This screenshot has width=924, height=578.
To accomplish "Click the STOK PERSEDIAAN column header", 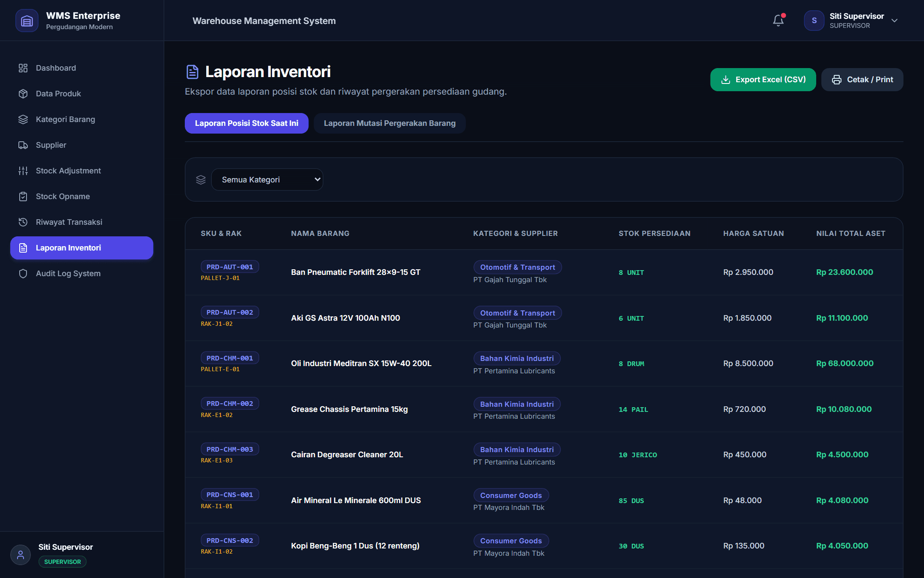I will [654, 233].
